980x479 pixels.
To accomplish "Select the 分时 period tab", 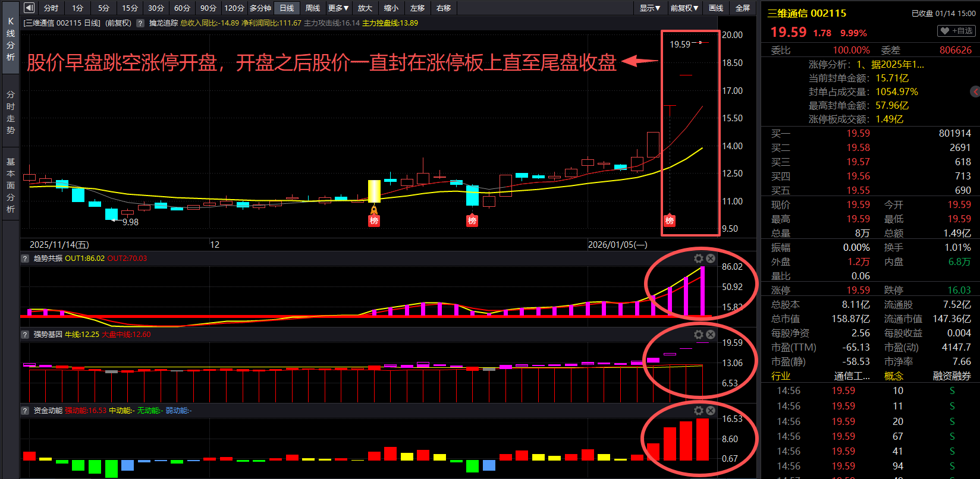I will 51,8.
